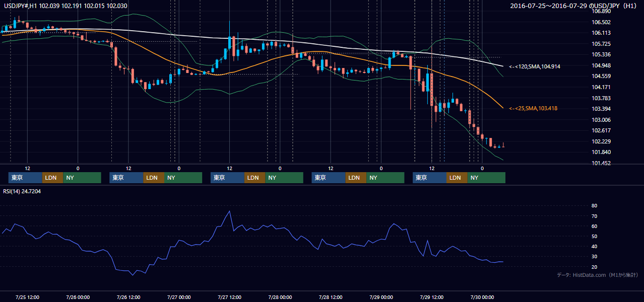Click RSI scale value 80
Viewport: 644px width, 302px height.
click(594, 206)
